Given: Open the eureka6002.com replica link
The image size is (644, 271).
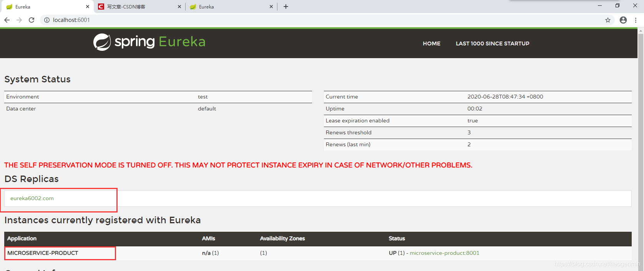Looking at the screenshot, I should [x=32, y=198].
